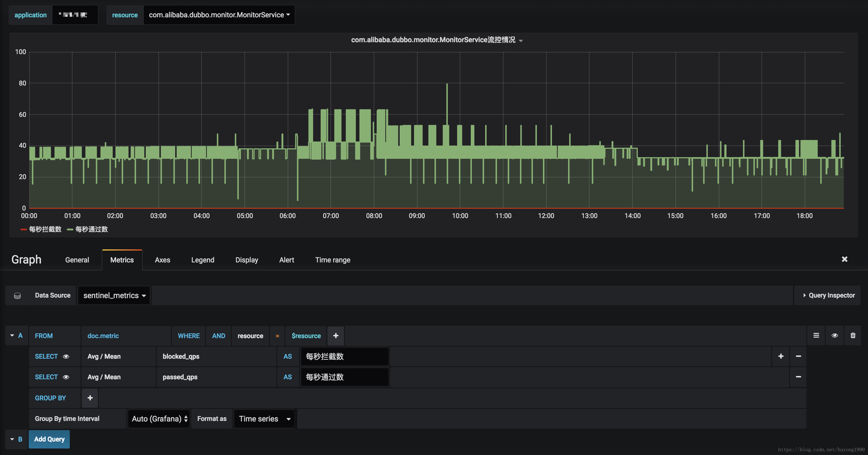Viewport: 868px width, 455px height.
Task: Click the query letter A label
Action: 20,335
